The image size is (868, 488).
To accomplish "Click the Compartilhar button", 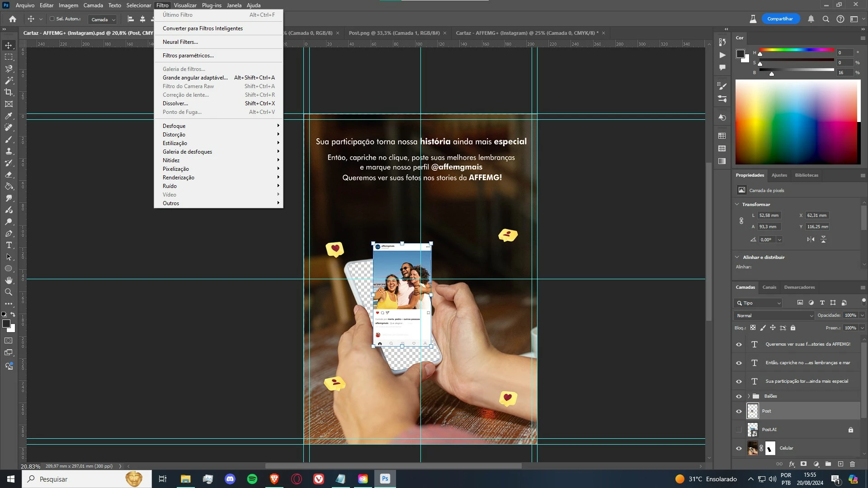I will 780,19.
